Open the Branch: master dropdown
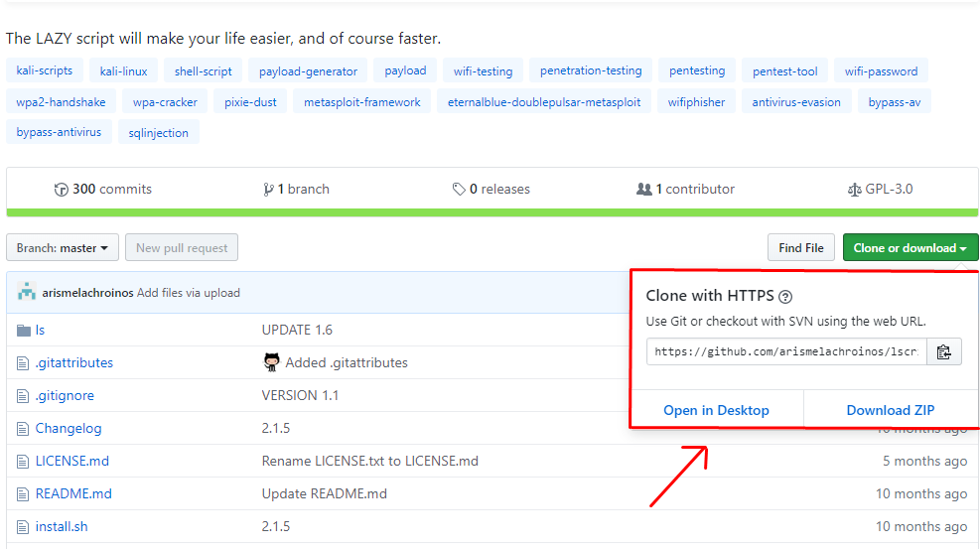Image resolution: width=980 pixels, height=549 pixels. coord(62,248)
